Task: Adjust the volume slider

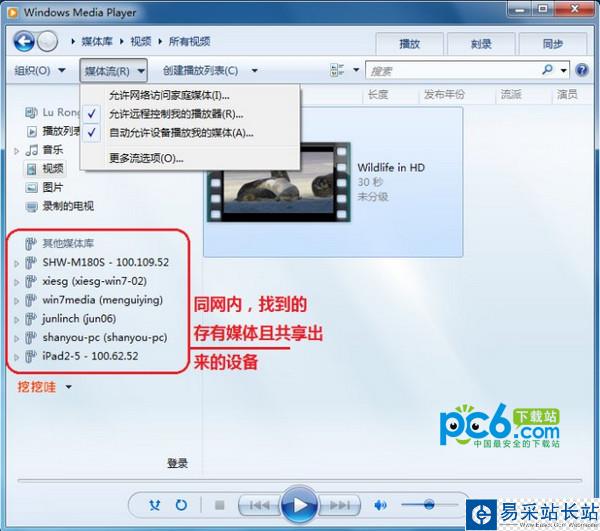Action: [429, 505]
